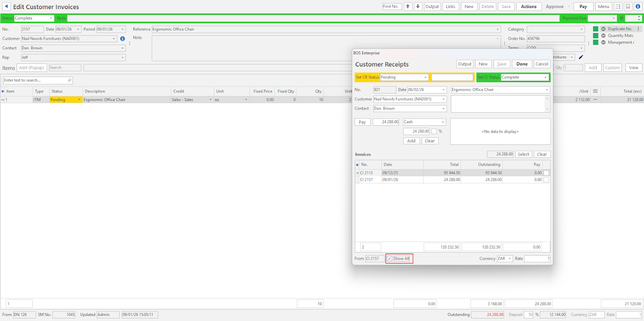Image resolution: width=644 pixels, height=321 pixels.
Task: Uncheck the Show All checkbox
Action: click(390, 259)
